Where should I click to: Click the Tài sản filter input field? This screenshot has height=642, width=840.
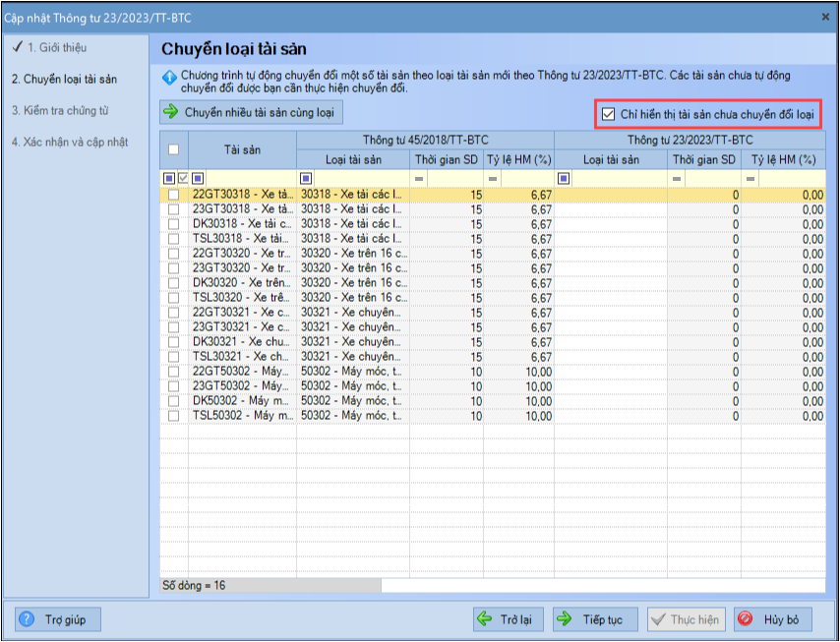coord(250,178)
